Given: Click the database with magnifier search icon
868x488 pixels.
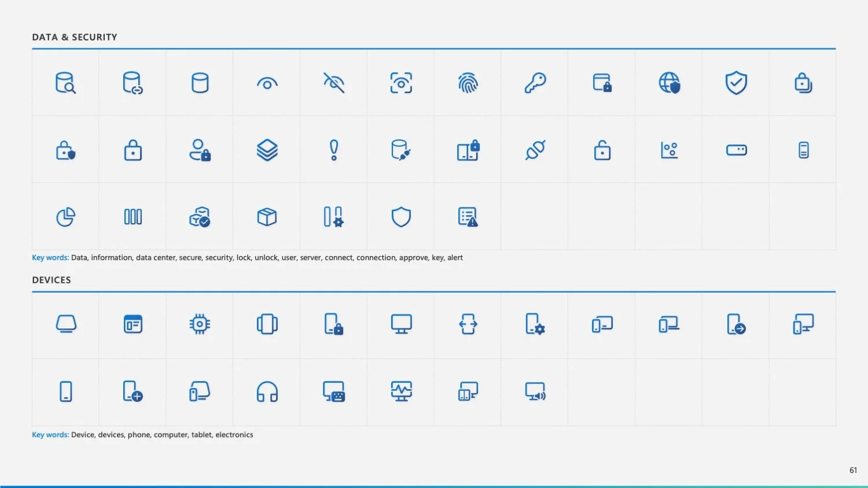Looking at the screenshot, I should click(x=65, y=83).
